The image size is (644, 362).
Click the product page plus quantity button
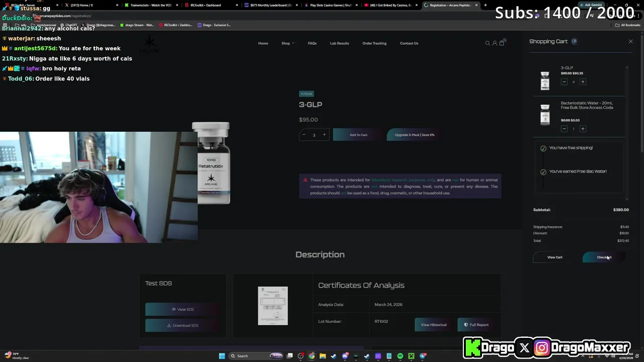tap(324, 135)
